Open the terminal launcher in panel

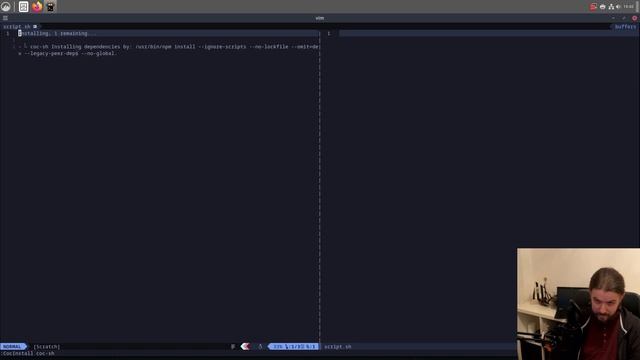(50, 7)
